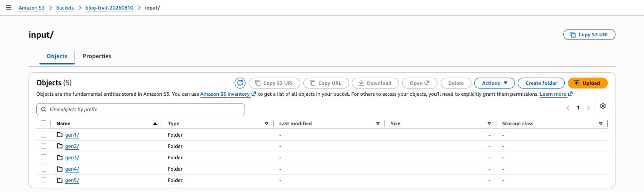Go to next page arrow
Image resolution: width=644 pixels, height=192 pixels.
click(x=588, y=108)
